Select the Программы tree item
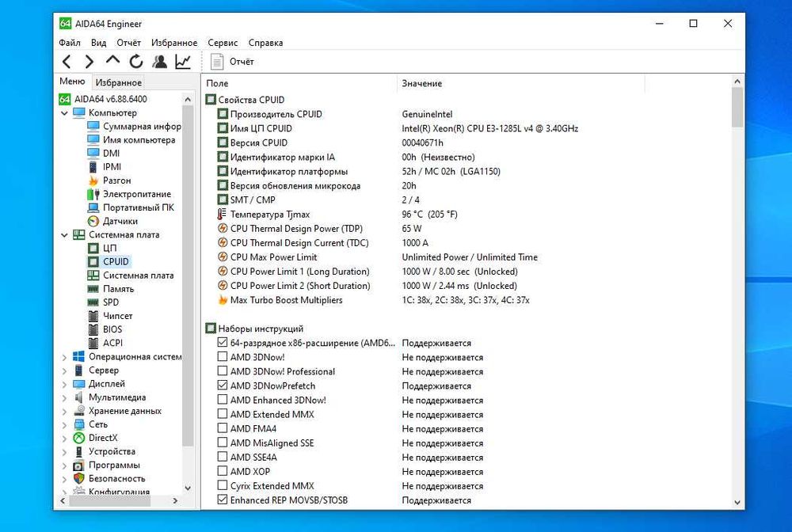 (x=107, y=465)
